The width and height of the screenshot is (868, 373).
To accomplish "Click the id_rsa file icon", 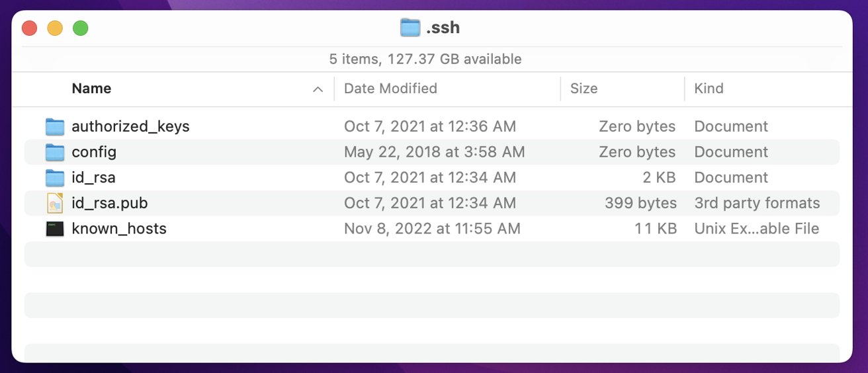I will [x=55, y=177].
